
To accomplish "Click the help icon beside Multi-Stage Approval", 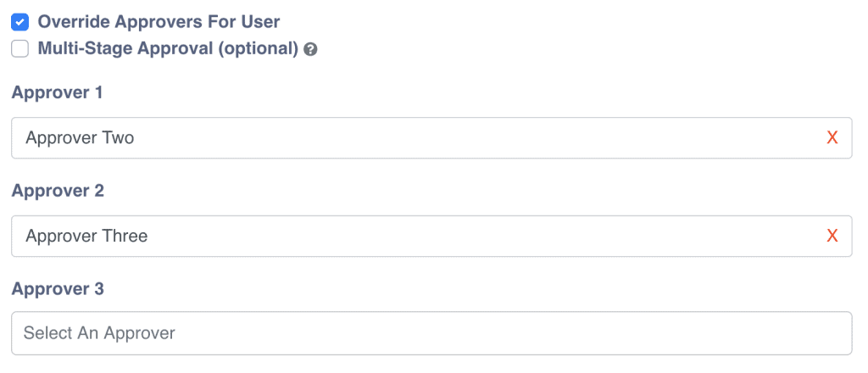I will [310, 49].
